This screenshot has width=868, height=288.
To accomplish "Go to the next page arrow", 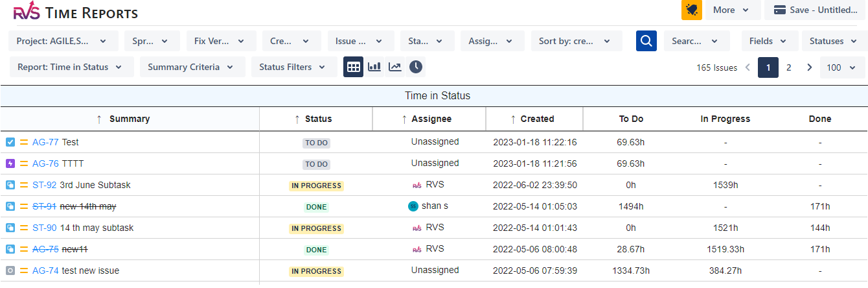I will pyautogui.click(x=809, y=67).
